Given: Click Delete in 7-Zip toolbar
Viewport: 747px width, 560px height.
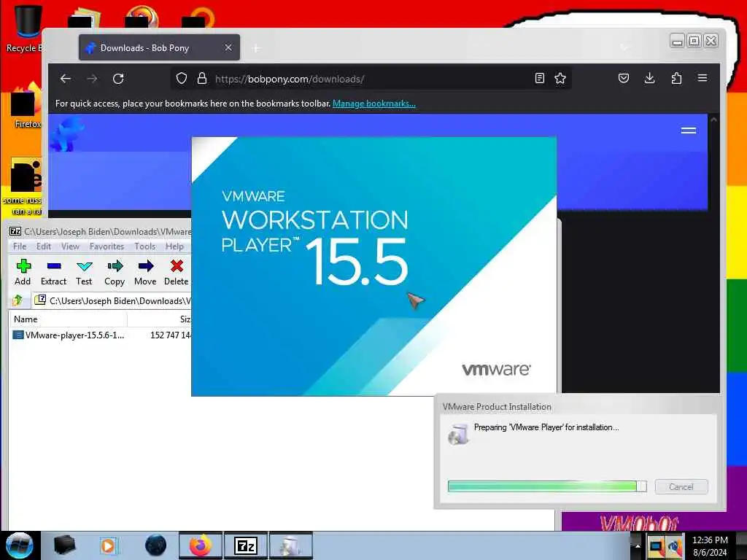Looking at the screenshot, I should [177, 273].
